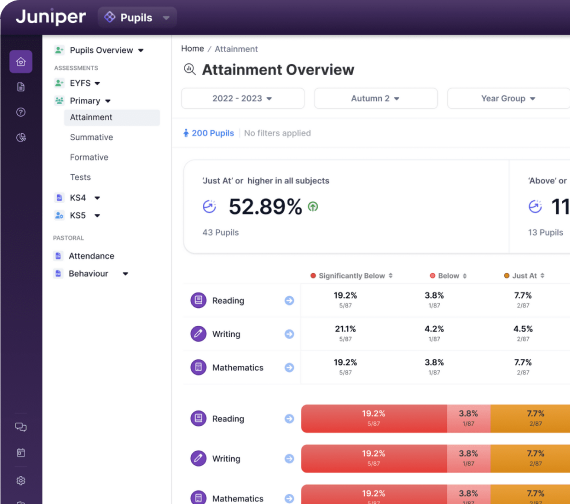
Task: Select Summative in the Primary menu
Action: pyautogui.click(x=92, y=137)
